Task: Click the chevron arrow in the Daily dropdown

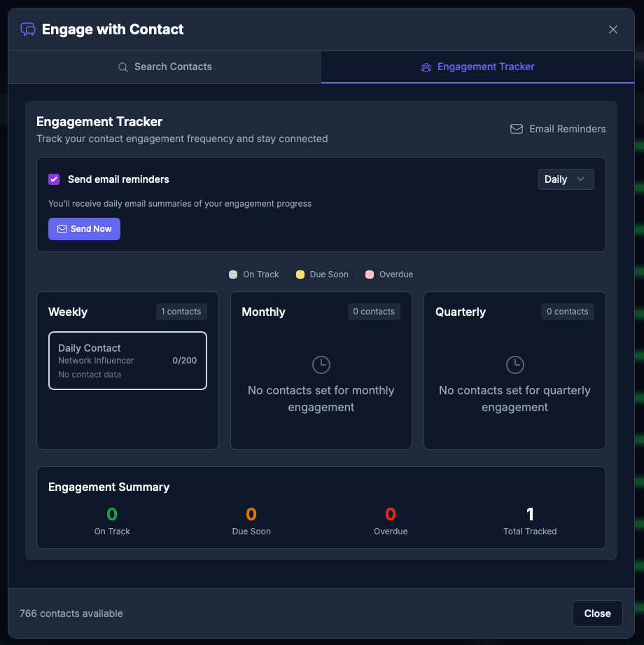Action: point(580,179)
